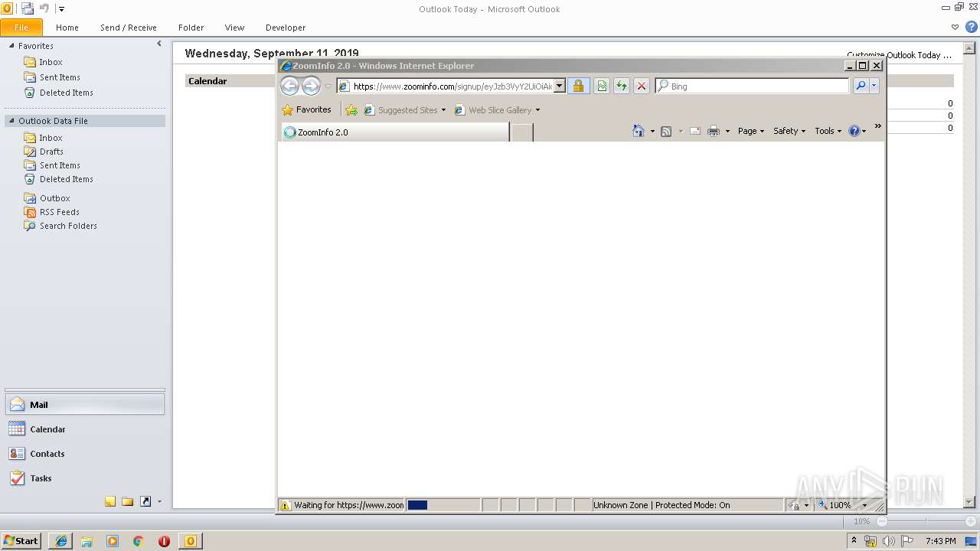Open recent pages dropdown beside Forward button
980x551 pixels.
pos(328,86)
